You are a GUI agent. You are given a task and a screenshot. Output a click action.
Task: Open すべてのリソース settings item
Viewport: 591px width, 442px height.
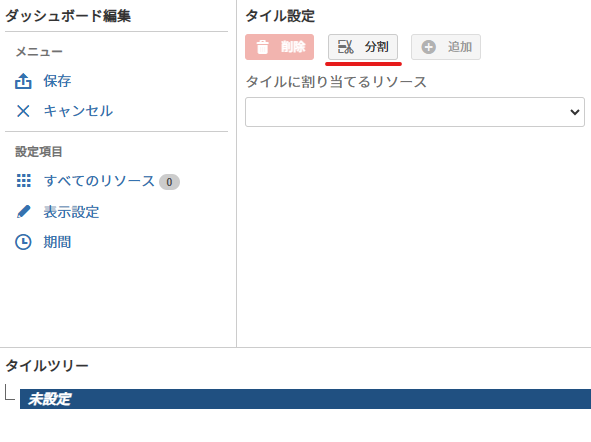click(x=99, y=181)
